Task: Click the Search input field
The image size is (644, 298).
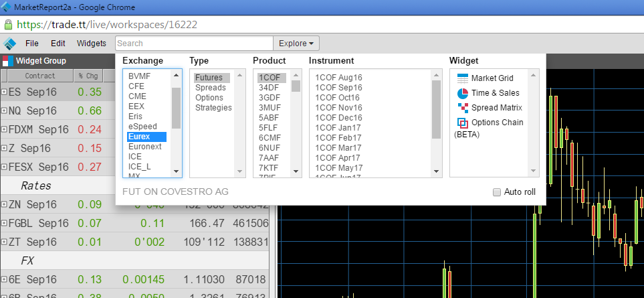Action: pyautogui.click(x=194, y=43)
